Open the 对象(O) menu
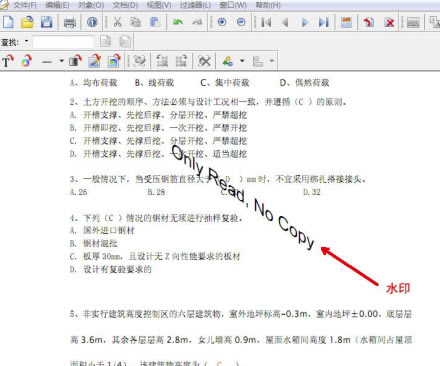The image size is (440, 366). 91,5
